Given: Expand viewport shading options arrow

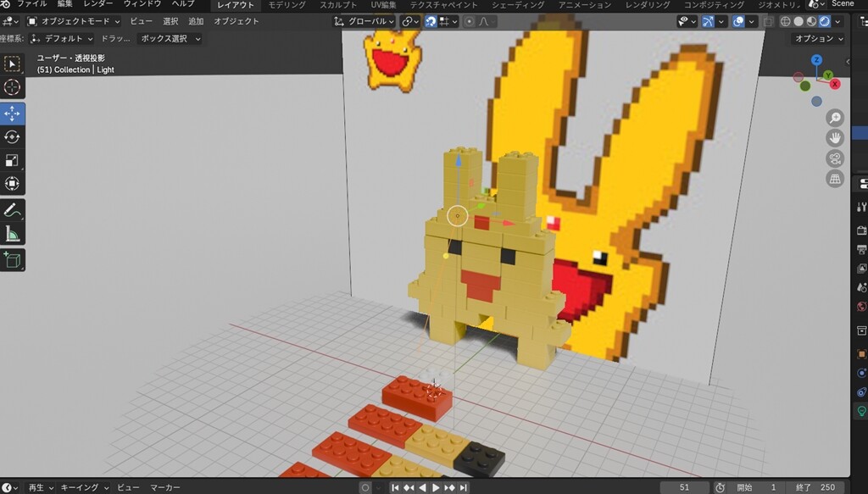Looking at the screenshot, I should [837, 21].
